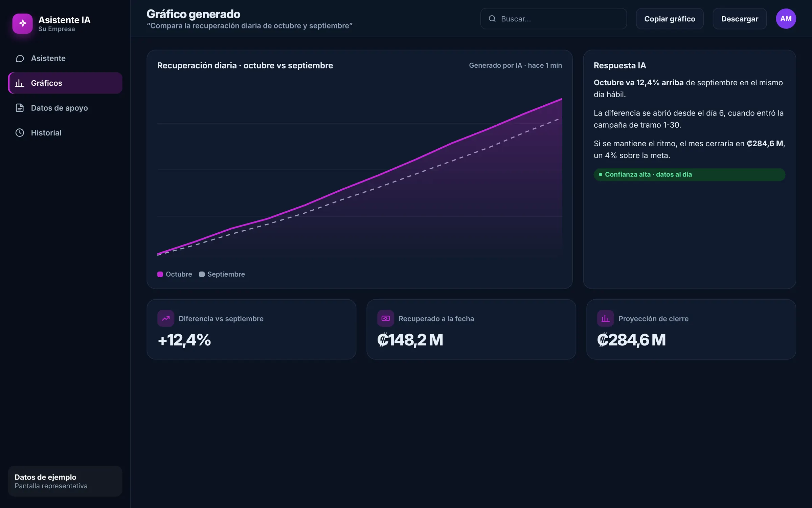
Task: Click the Respuesta IA heading
Action: click(620, 65)
